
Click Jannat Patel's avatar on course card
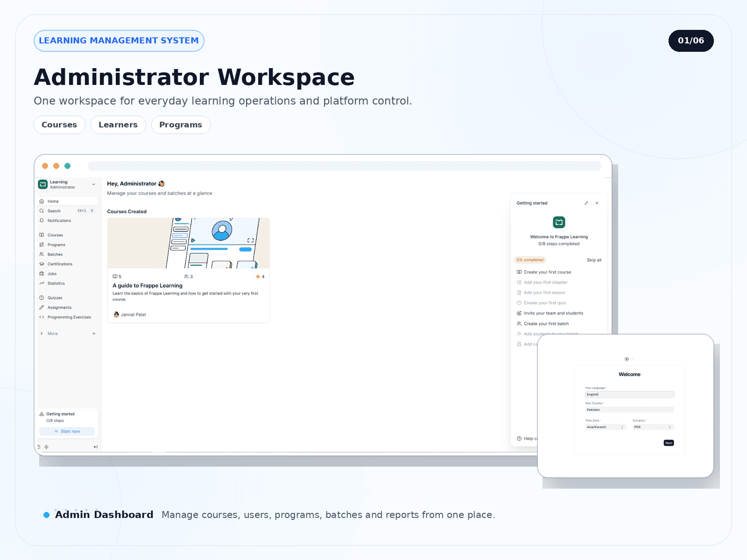coord(116,315)
